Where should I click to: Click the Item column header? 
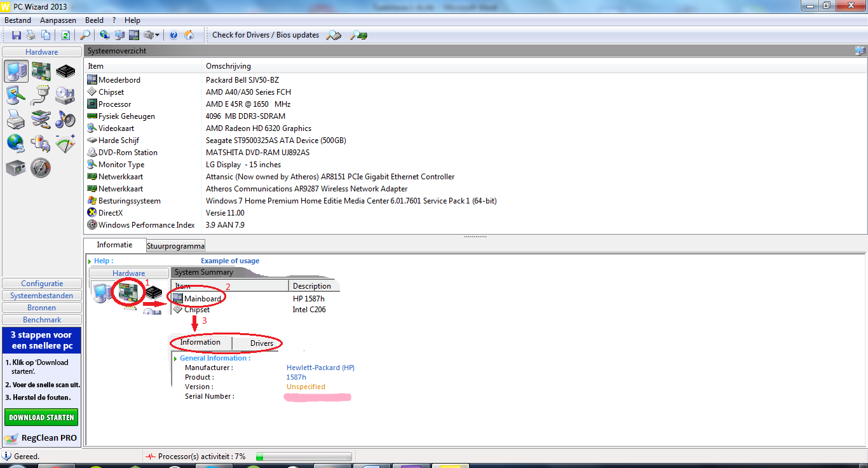(x=143, y=66)
